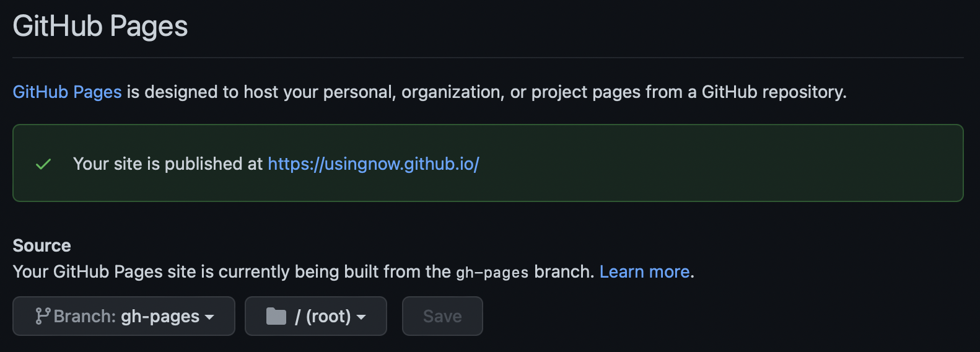
Task: Open the Learn more link
Action: (645, 271)
